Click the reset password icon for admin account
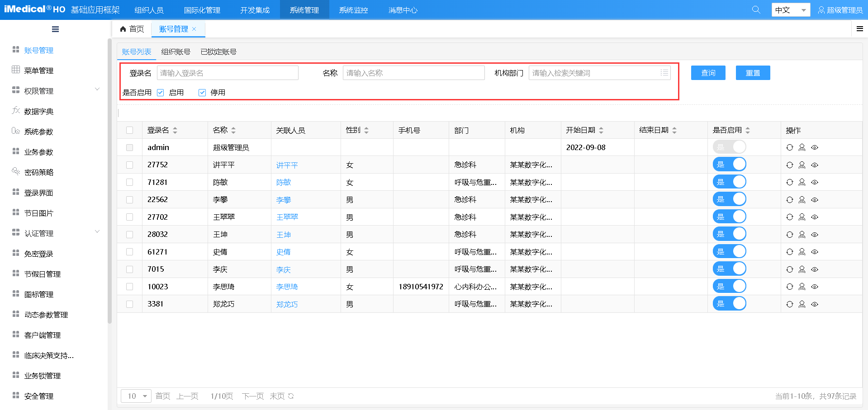Viewport: 868px width, 410px height. tap(790, 147)
